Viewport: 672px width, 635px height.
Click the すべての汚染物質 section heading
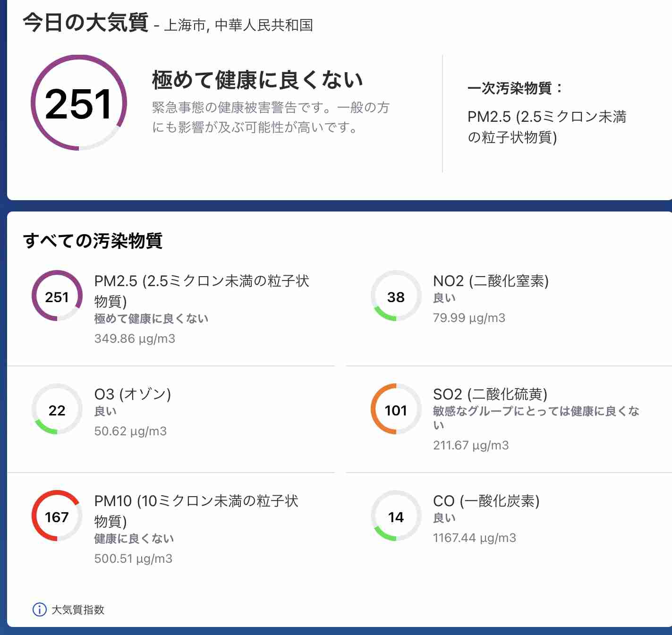(93, 241)
